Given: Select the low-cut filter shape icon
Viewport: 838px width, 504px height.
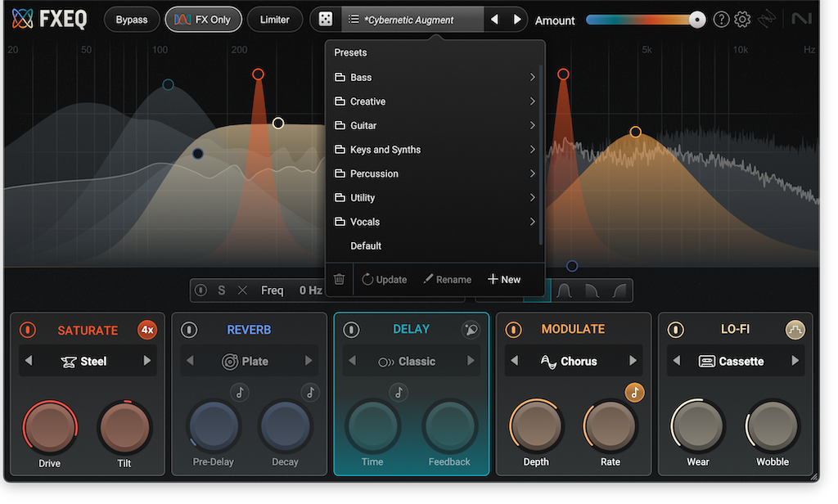Looking at the screenshot, I should [619, 290].
